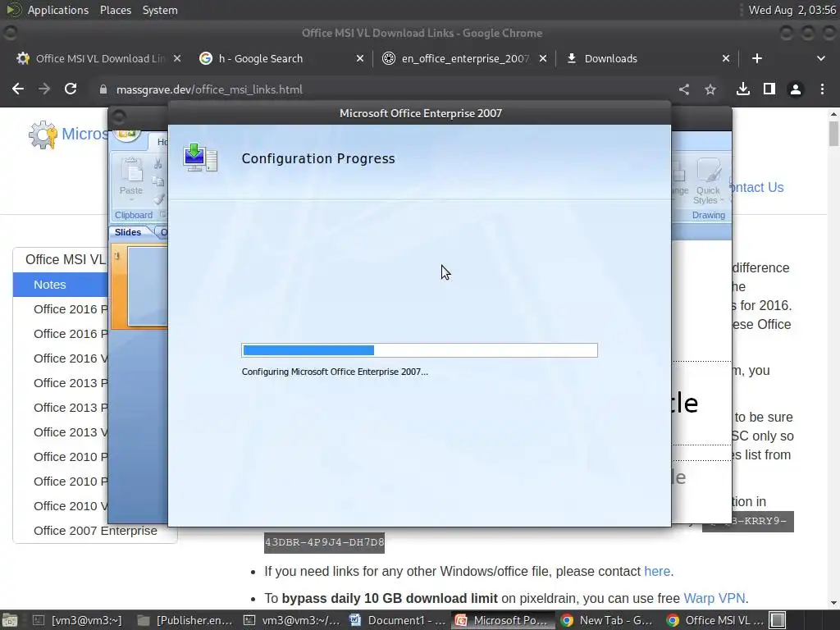Click the Microsoft site title link
The height and width of the screenshot is (630, 840).
coord(84,134)
